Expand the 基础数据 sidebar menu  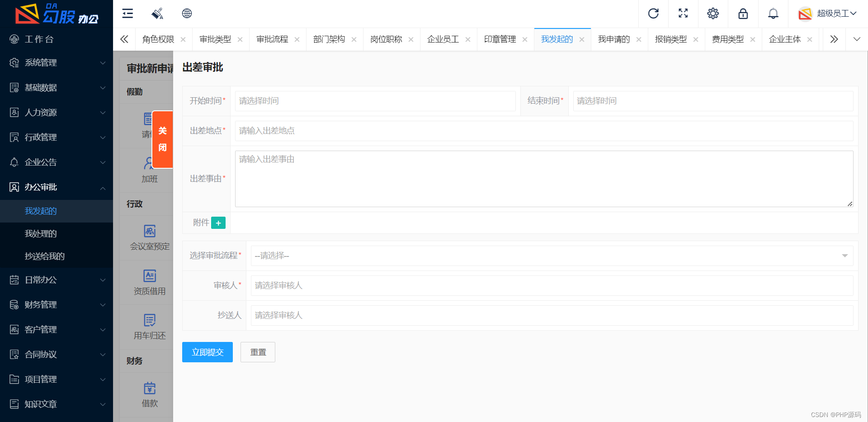point(57,87)
